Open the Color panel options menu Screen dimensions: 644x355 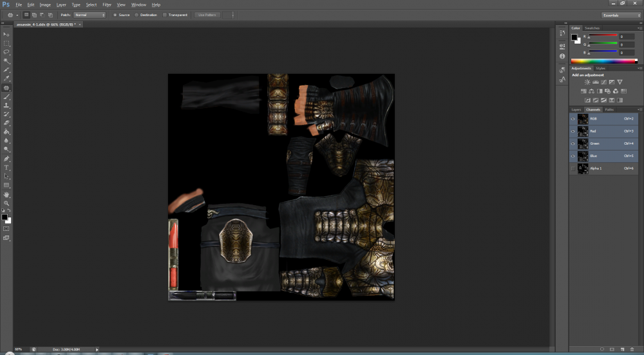tap(639, 28)
